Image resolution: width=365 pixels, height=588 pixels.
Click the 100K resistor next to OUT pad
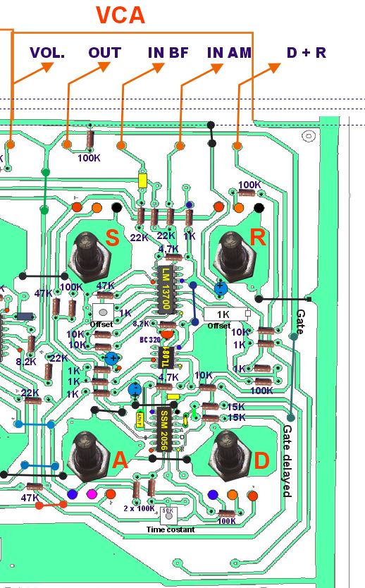[90, 140]
